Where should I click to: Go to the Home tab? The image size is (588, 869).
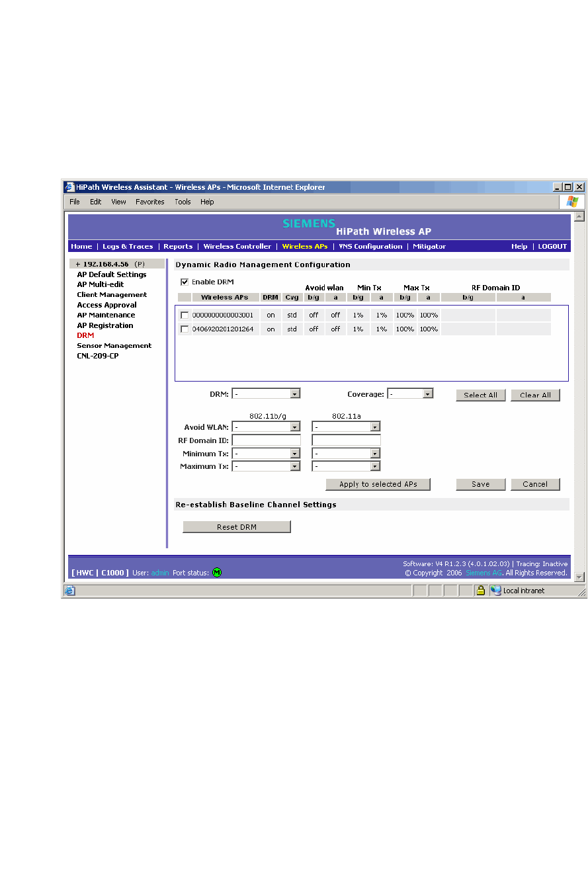tap(81, 246)
